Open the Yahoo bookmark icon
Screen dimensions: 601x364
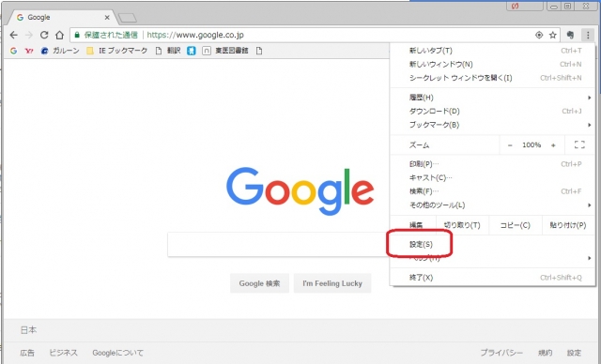tap(29, 51)
